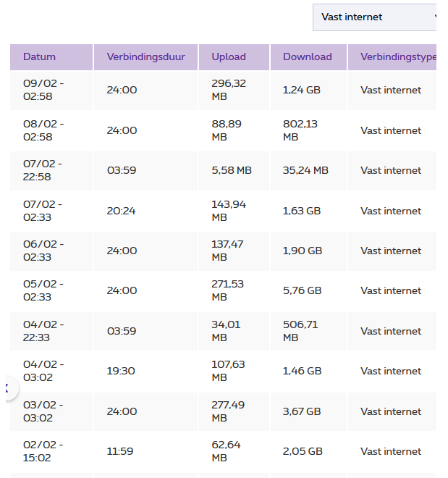The height and width of the screenshot is (478, 448).
Task: Select the 07/02 - 22:58 date entry
Action: pyautogui.click(x=43, y=170)
